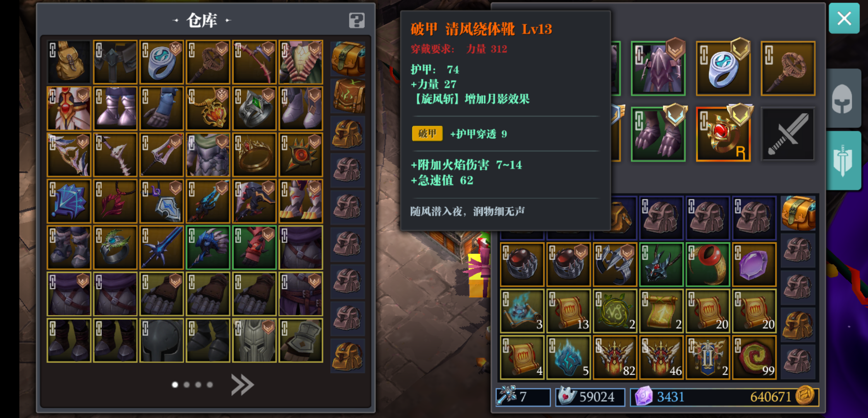
Task: Select the helmet equipment tab
Action: point(843,98)
